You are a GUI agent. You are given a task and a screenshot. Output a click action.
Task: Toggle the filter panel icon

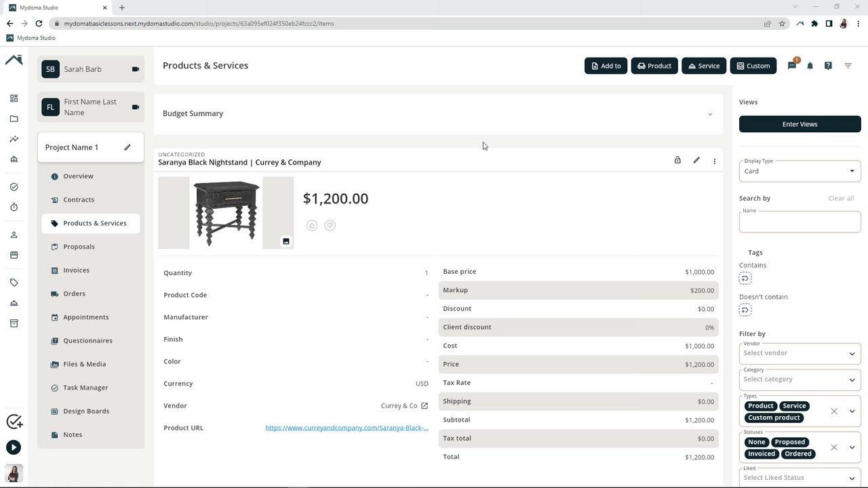[848, 66]
